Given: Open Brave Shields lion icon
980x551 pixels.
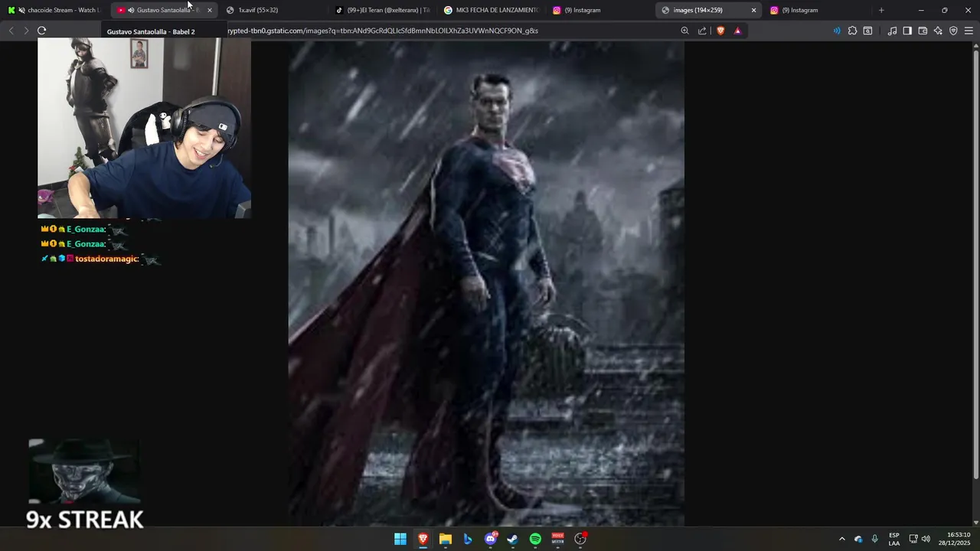Looking at the screenshot, I should (x=720, y=31).
